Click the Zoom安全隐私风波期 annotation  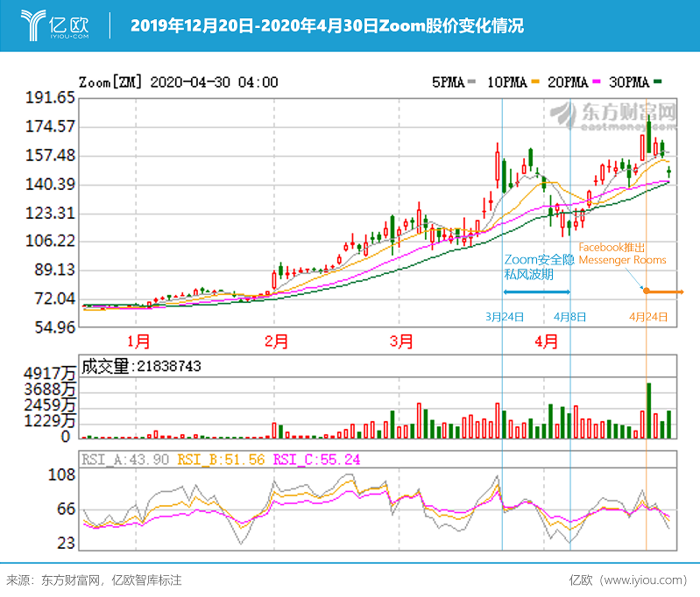pos(540,267)
